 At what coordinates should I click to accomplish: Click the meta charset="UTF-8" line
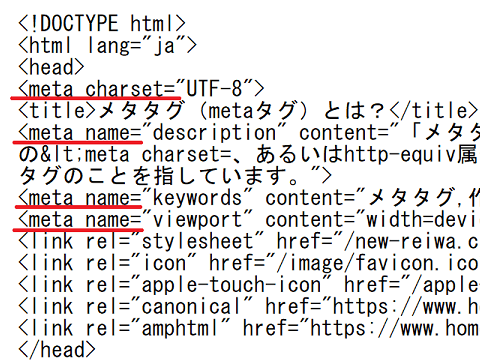coord(141,89)
